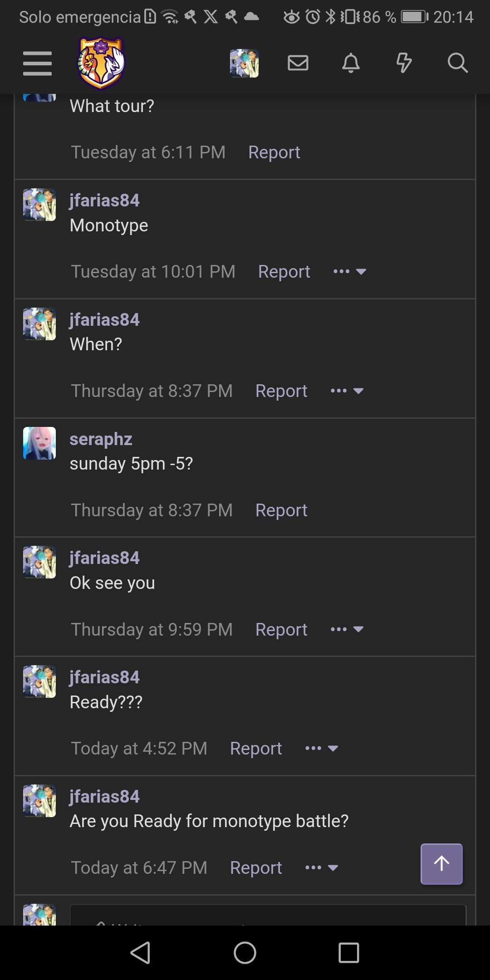
Task: Open the hamburger navigation menu
Action: pyautogui.click(x=37, y=63)
